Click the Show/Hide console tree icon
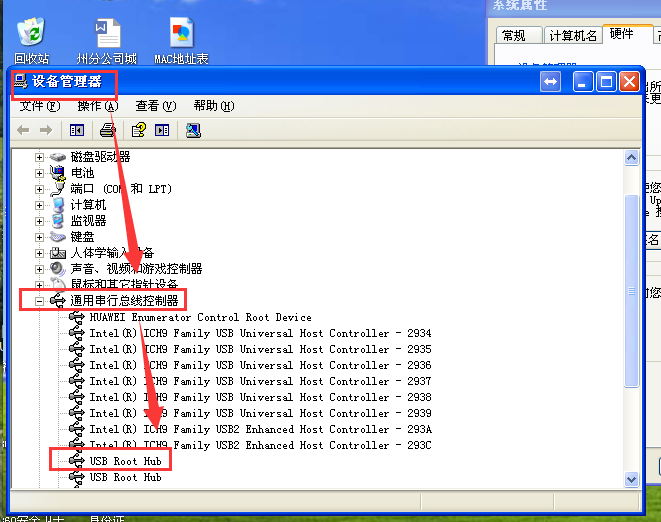Image resolution: width=661 pixels, height=522 pixels. click(x=76, y=130)
